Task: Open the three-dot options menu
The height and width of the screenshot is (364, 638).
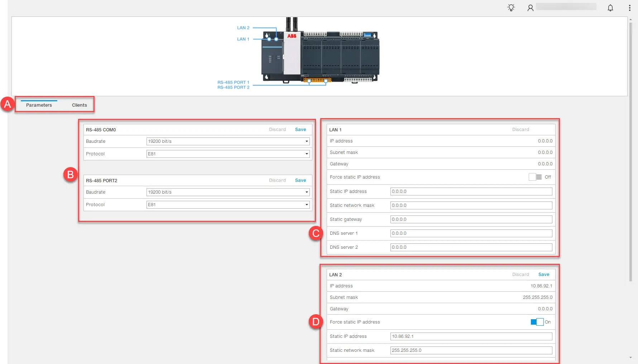Action: 629,8
